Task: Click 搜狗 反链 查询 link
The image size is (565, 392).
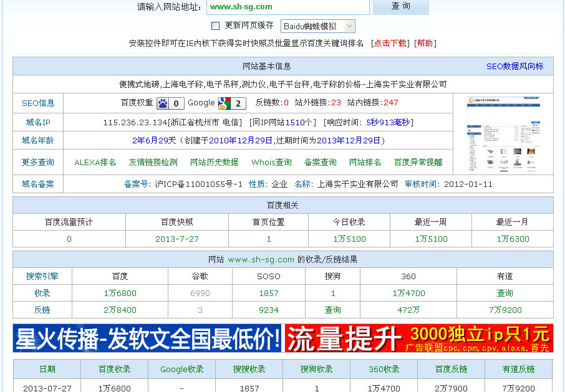Action: pyautogui.click(x=332, y=310)
